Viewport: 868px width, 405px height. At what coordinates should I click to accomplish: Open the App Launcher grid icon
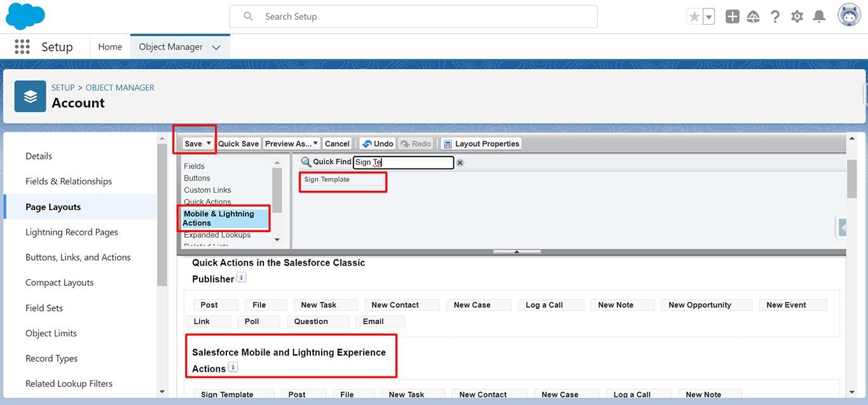point(22,46)
